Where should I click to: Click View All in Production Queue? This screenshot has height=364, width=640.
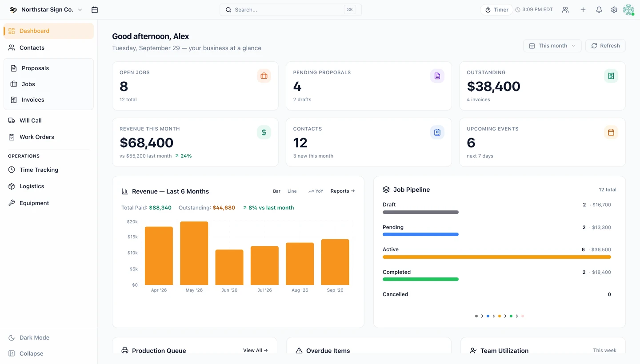click(x=256, y=351)
